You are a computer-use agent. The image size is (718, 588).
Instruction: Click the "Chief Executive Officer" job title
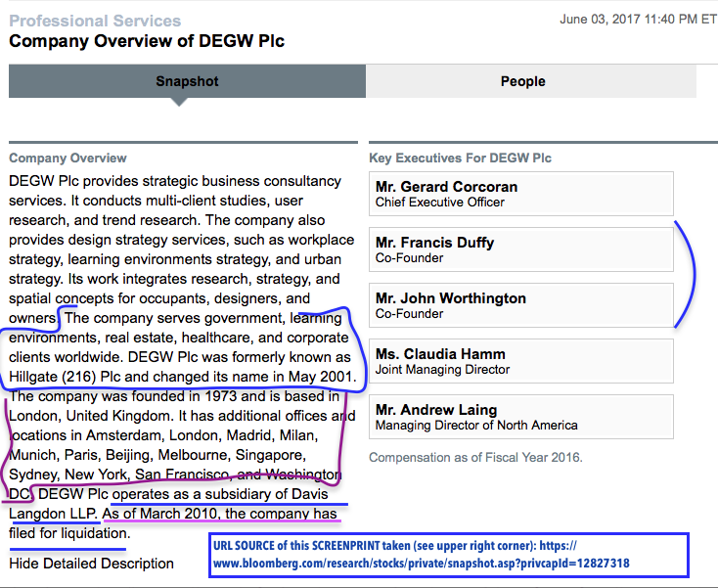point(440,203)
